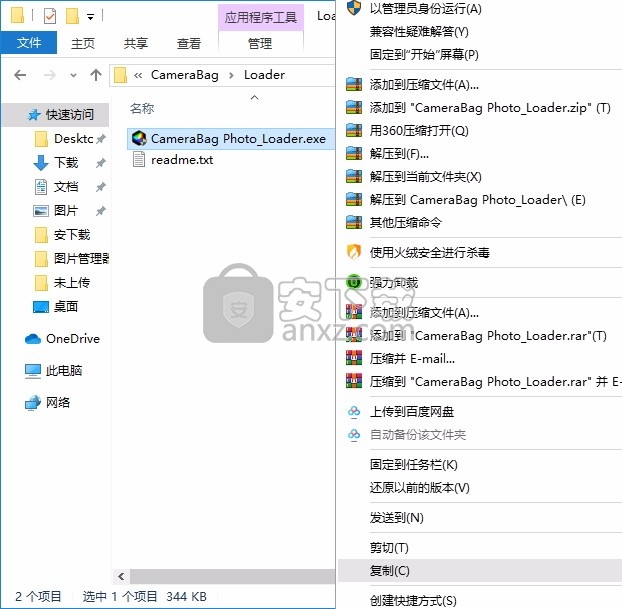The image size is (622, 609).
Task: Select CameraBag Photo_Loader.exe file
Action: click(x=231, y=138)
